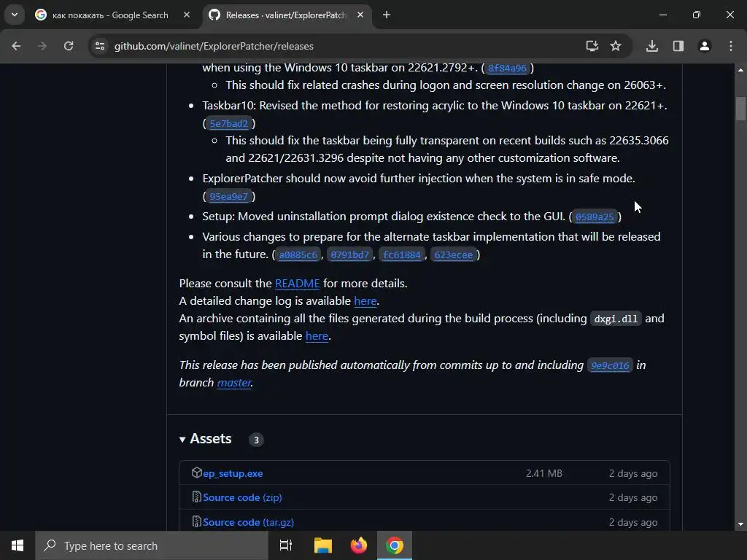Image resolution: width=747 pixels, height=560 pixels.
Task: Open commit a0885c6 link
Action: [298, 255]
